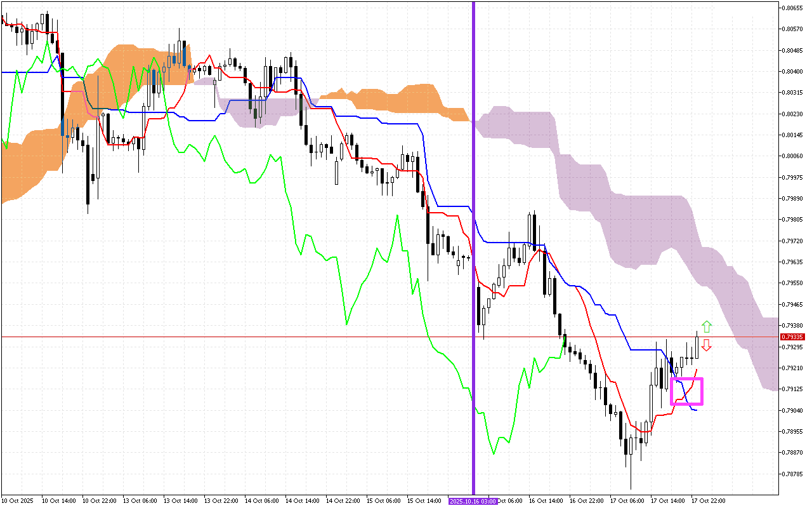Click the 10 Oct 2025 time axis label

pyautogui.click(x=18, y=501)
